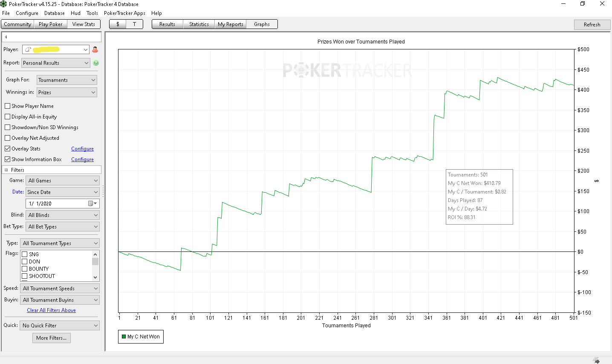Switch to the My Reports tab
This screenshot has height=364, width=612.
[x=230, y=24]
